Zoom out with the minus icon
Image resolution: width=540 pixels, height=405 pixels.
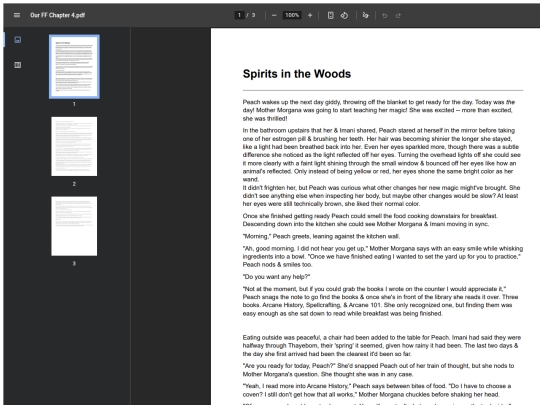pos(274,15)
